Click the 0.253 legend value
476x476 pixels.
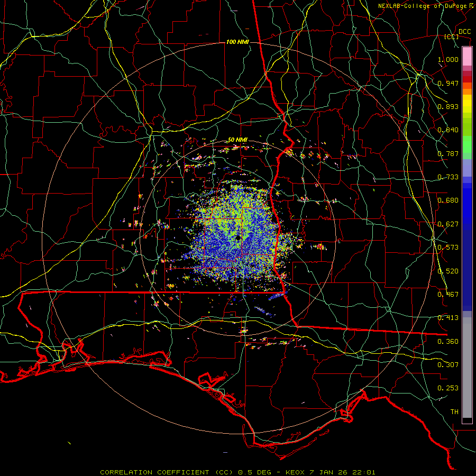point(448,388)
